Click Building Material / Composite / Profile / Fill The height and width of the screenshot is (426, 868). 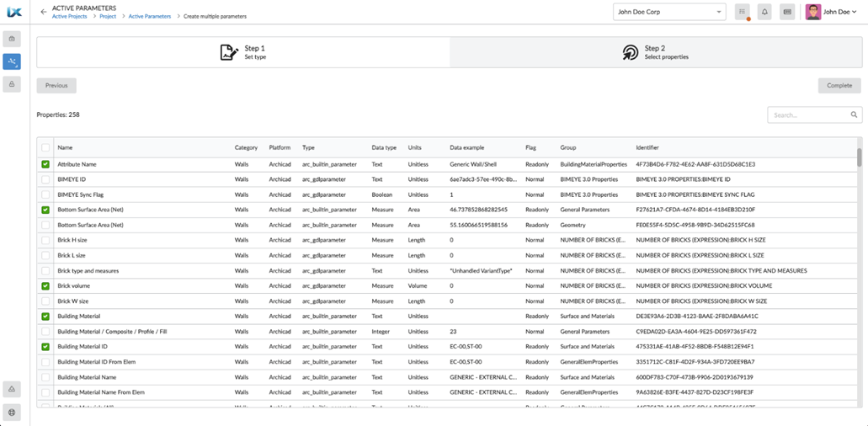pos(113,332)
